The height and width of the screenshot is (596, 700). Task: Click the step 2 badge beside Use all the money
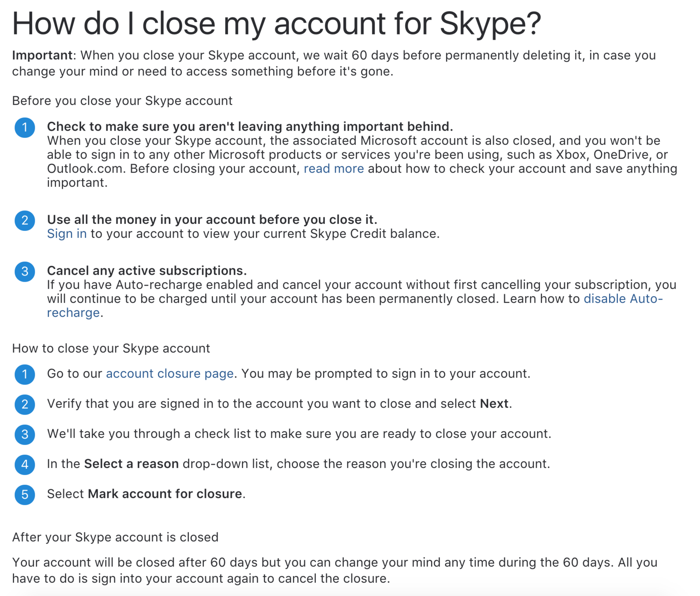tap(25, 220)
